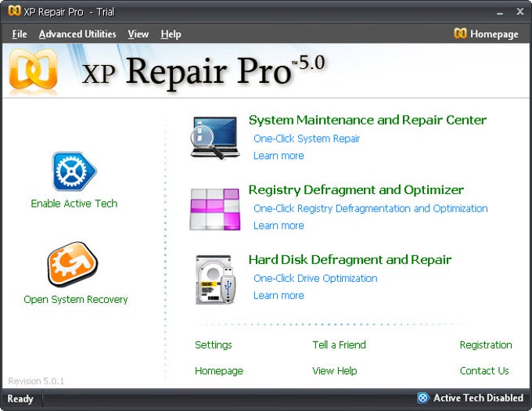Click the Active Tech Disabled status icon

pyautogui.click(x=423, y=398)
